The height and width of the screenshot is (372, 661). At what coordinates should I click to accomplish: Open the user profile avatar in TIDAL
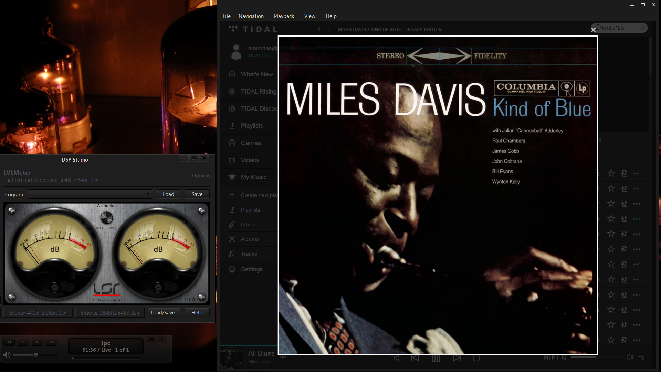point(236,52)
